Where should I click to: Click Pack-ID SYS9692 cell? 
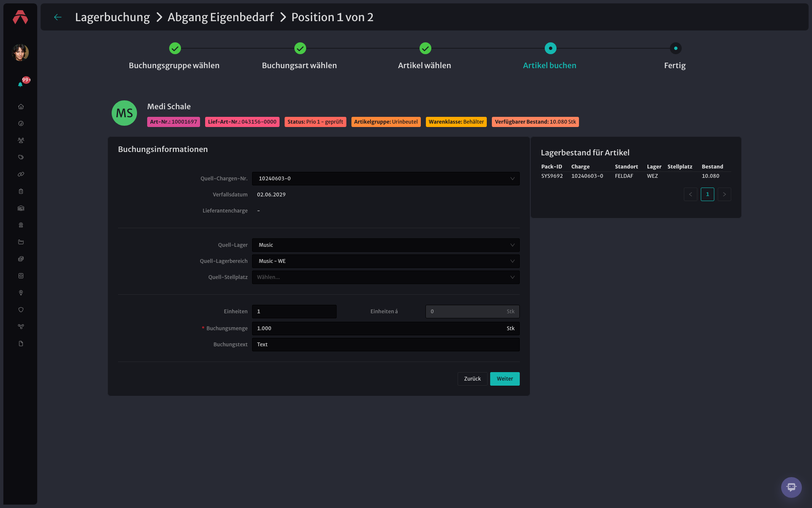[552, 176]
